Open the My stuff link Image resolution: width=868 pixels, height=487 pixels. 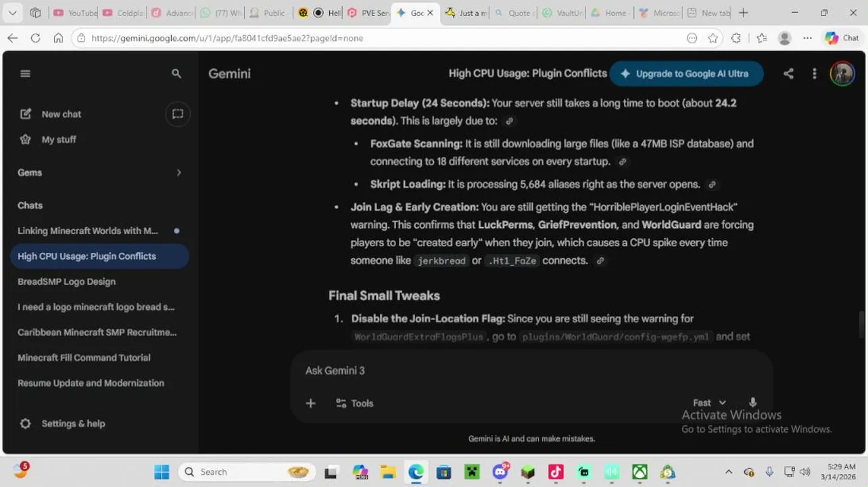coord(59,139)
